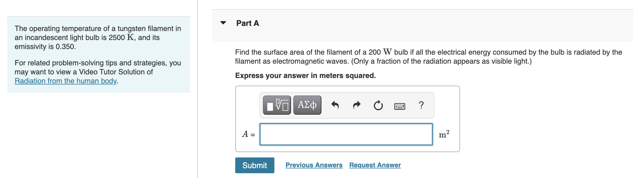
Task: Open the keyboard shortcuts panel
Action: click(x=399, y=106)
